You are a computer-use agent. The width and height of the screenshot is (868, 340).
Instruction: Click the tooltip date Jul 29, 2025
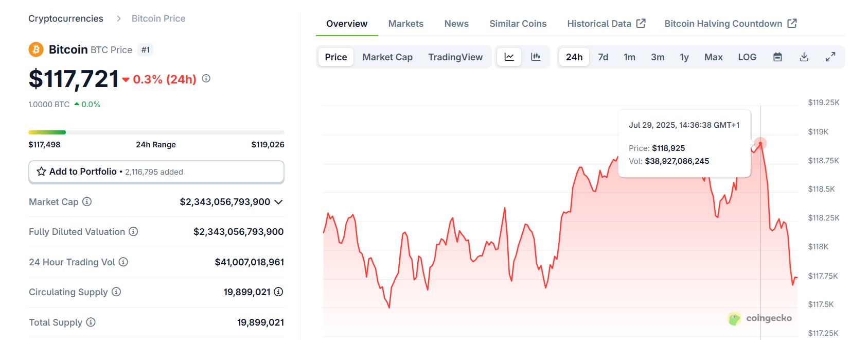[684, 125]
